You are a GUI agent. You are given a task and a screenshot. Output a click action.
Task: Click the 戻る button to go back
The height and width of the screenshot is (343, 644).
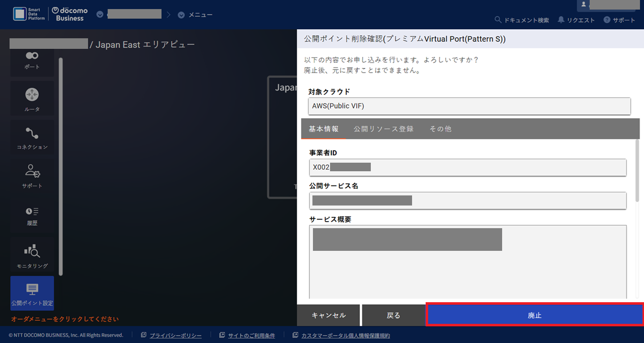point(394,315)
